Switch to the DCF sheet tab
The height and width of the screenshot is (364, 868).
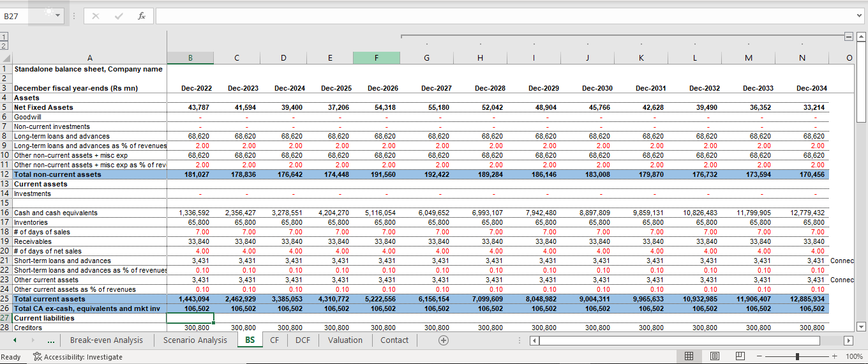303,340
